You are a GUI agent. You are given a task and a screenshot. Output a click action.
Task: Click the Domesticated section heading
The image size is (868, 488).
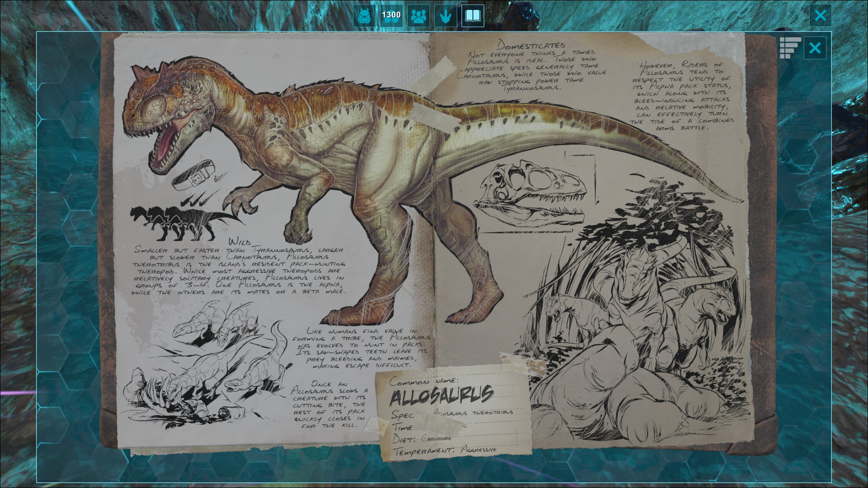point(531,45)
